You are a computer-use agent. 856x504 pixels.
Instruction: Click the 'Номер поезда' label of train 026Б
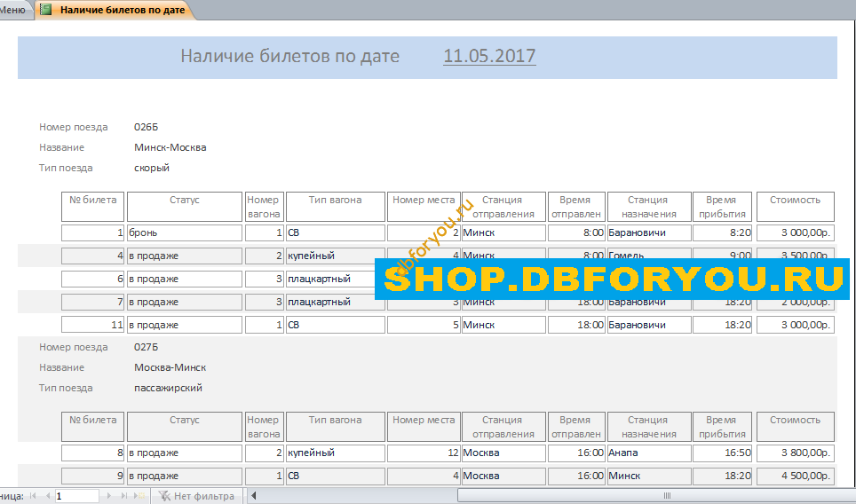pos(73,127)
